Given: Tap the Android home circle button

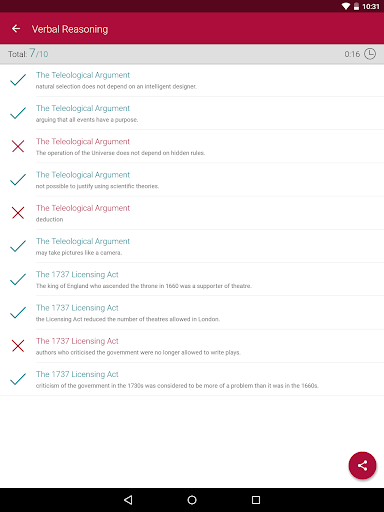Looking at the screenshot, I should [192, 500].
